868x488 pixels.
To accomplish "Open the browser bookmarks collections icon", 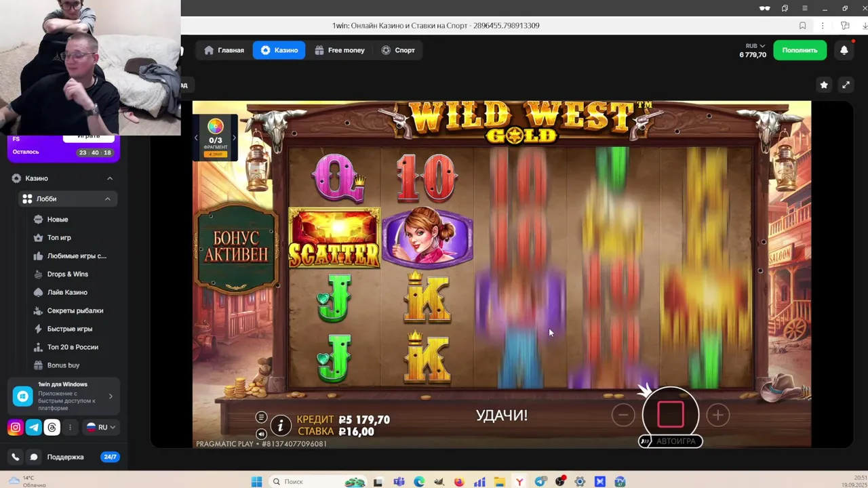I will (785, 8).
